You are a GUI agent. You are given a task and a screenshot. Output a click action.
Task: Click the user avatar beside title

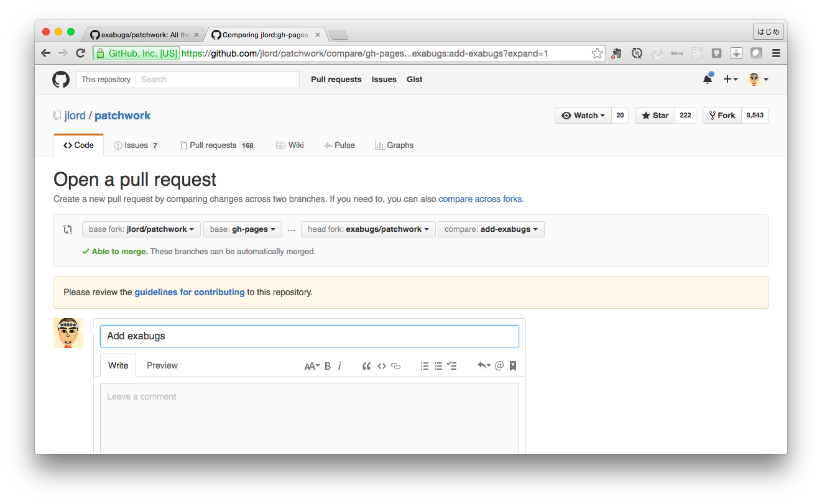[x=68, y=333]
